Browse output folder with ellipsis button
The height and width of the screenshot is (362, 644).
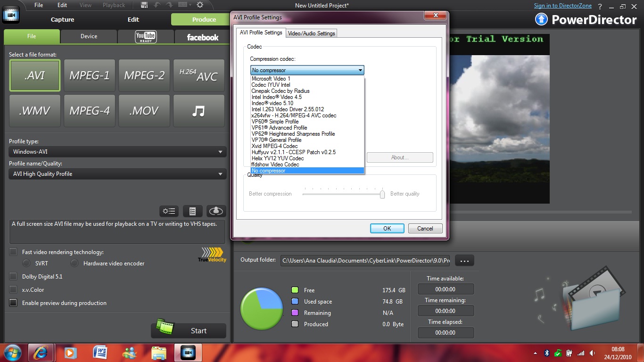tap(464, 261)
